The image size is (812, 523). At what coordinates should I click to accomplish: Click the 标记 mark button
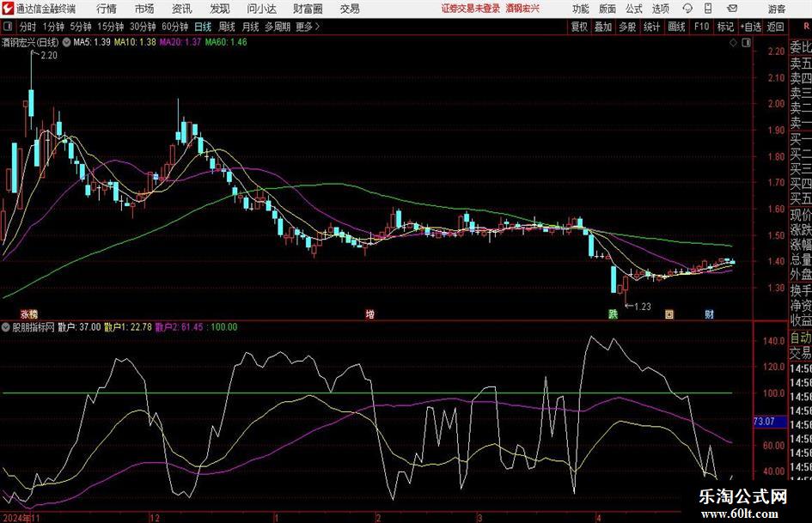725,27
